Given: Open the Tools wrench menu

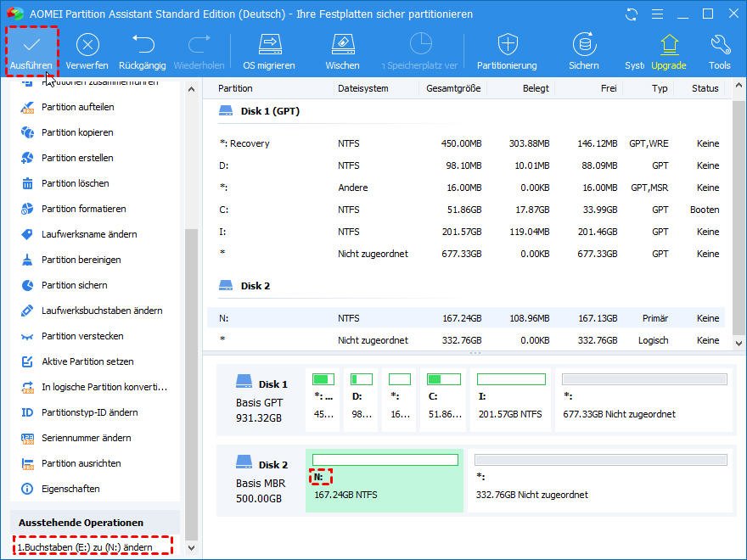Looking at the screenshot, I should [720, 45].
